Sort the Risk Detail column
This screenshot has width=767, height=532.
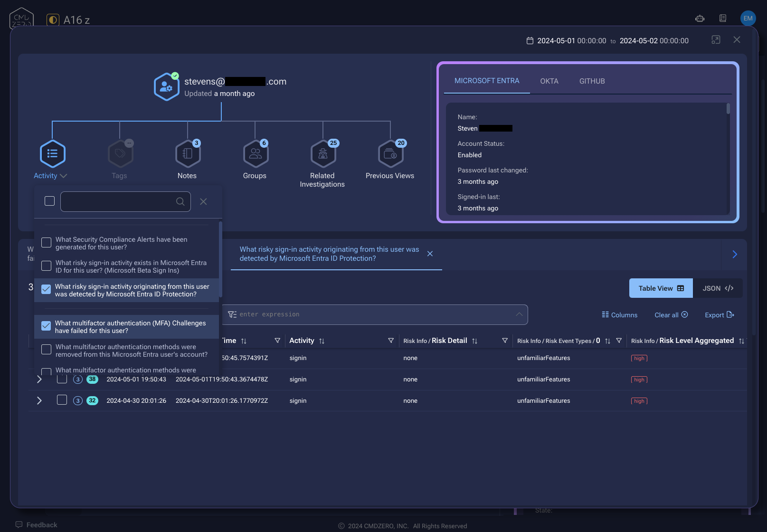pyautogui.click(x=474, y=341)
